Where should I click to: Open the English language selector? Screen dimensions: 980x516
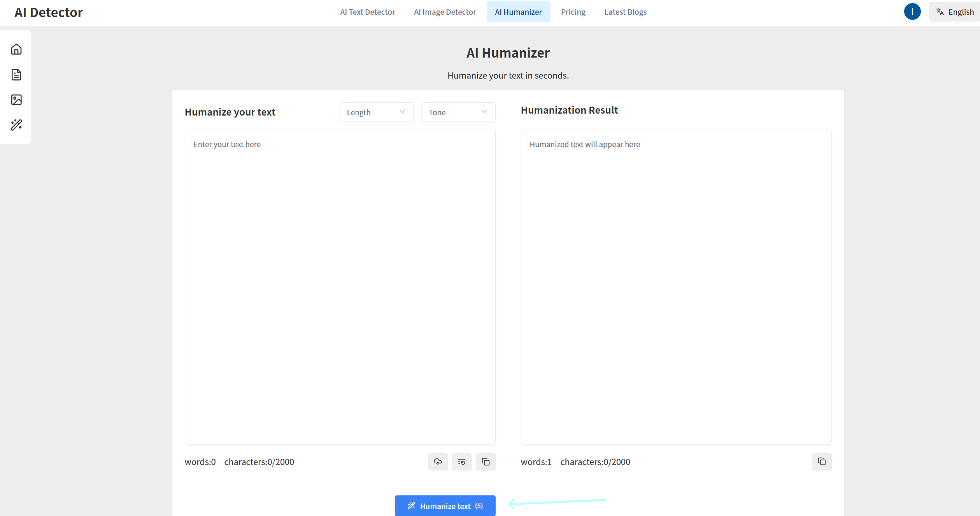pyautogui.click(x=955, y=12)
